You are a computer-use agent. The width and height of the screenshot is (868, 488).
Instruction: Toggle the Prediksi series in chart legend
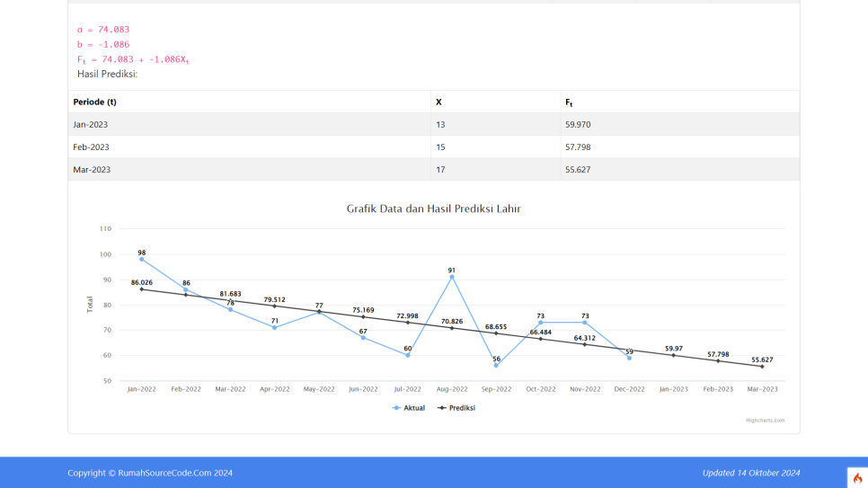pos(456,408)
